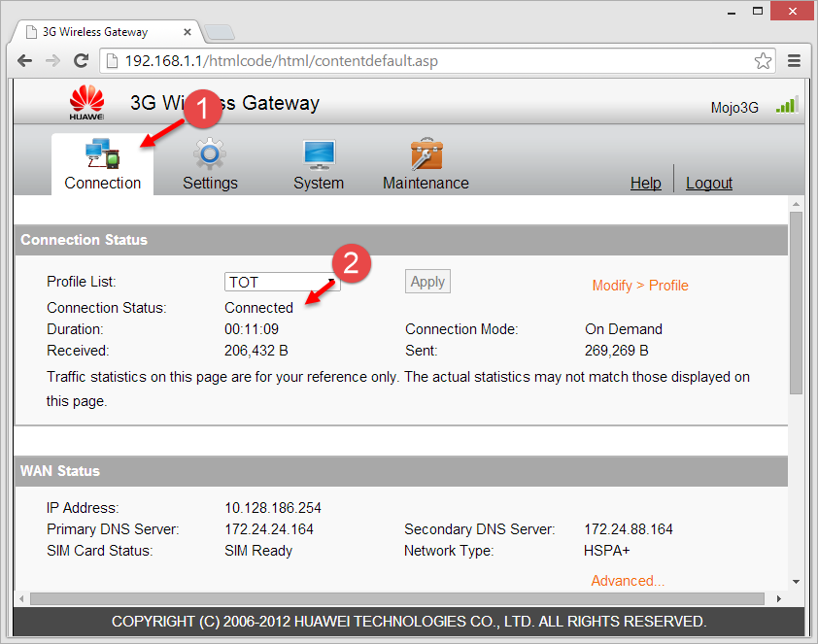Screen dimensions: 818x644
Task: Click the SIM Ready status text
Action: [258, 551]
